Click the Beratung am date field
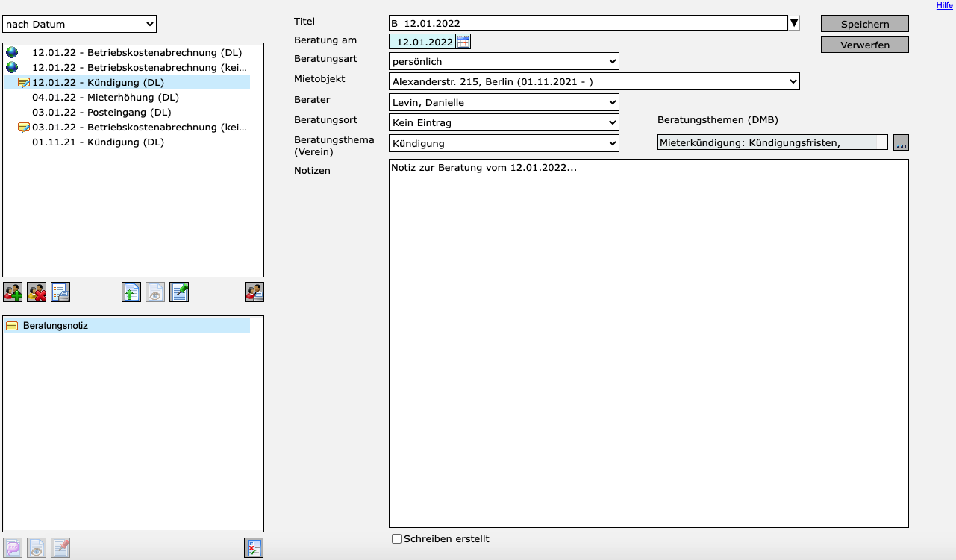Viewport: 956px width, 560px height. pyautogui.click(x=422, y=42)
